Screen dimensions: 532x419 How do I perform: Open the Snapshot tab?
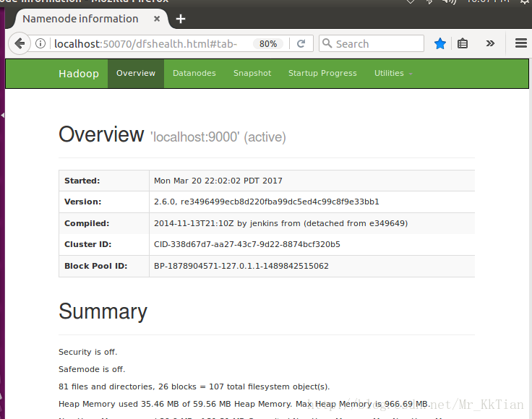pyautogui.click(x=252, y=73)
